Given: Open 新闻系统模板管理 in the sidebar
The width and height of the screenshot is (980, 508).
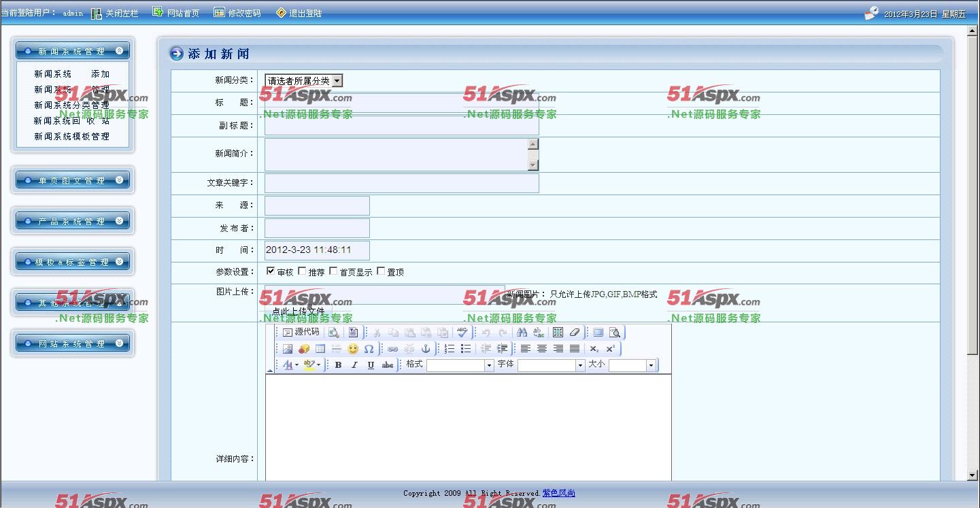Looking at the screenshot, I should (71, 137).
